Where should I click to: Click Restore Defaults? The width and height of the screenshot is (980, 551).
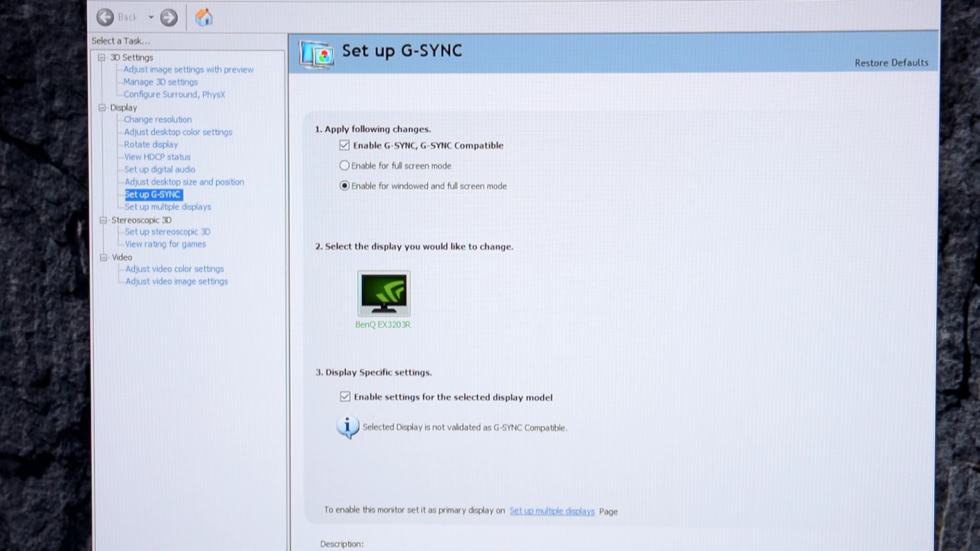pos(891,63)
